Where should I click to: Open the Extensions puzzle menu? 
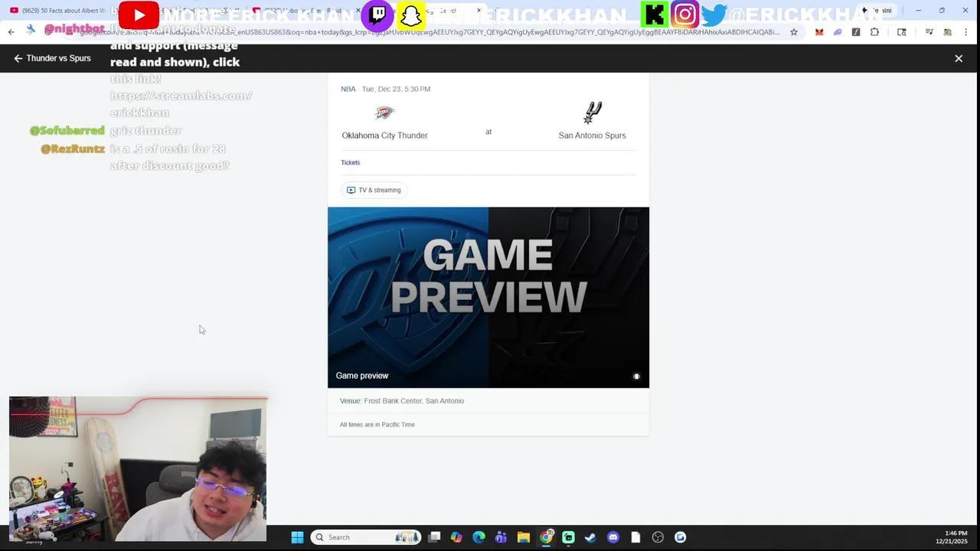pos(874,32)
